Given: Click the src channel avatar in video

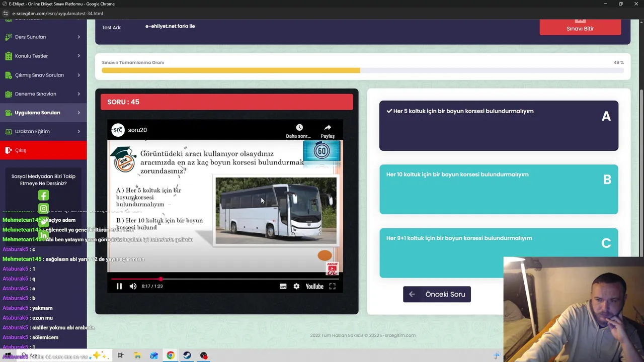Looking at the screenshot, I should coord(118,130).
